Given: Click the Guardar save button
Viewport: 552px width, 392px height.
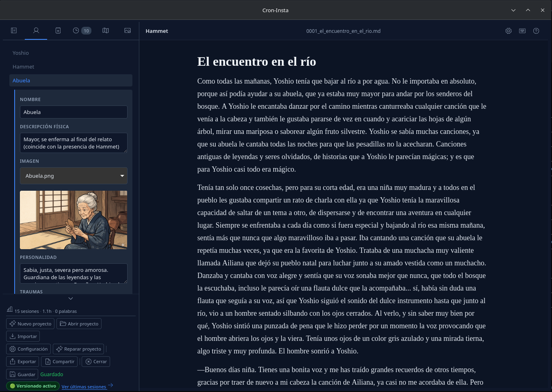Looking at the screenshot, I should [22, 375].
